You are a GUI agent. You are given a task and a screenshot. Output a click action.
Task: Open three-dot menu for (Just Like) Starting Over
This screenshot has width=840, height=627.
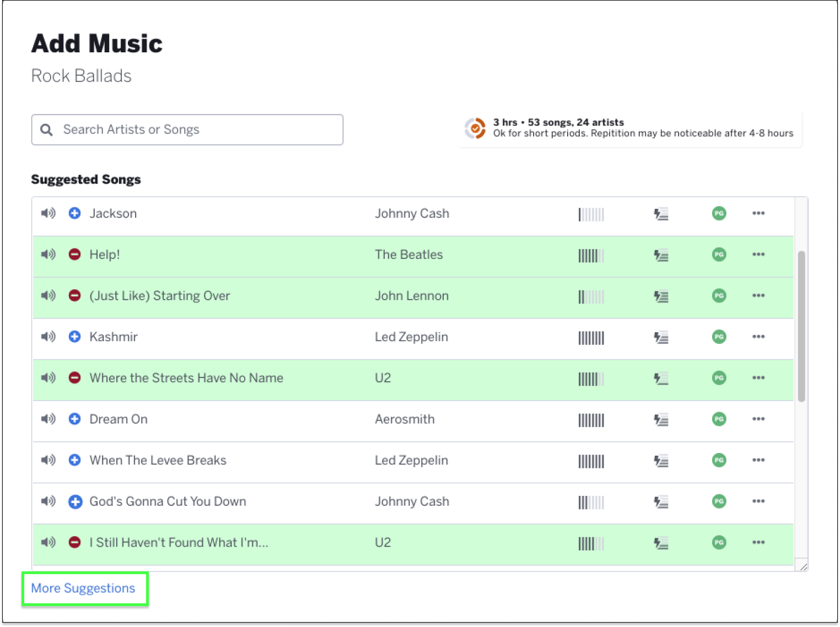[758, 295]
